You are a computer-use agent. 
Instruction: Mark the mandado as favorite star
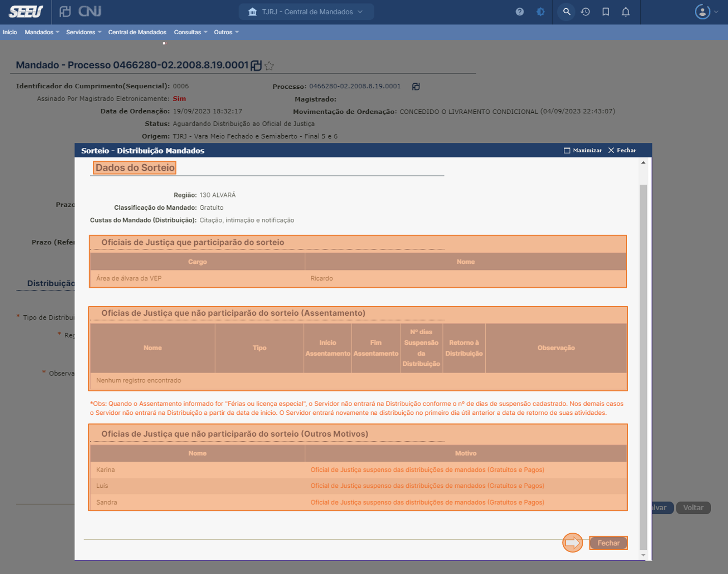point(269,65)
